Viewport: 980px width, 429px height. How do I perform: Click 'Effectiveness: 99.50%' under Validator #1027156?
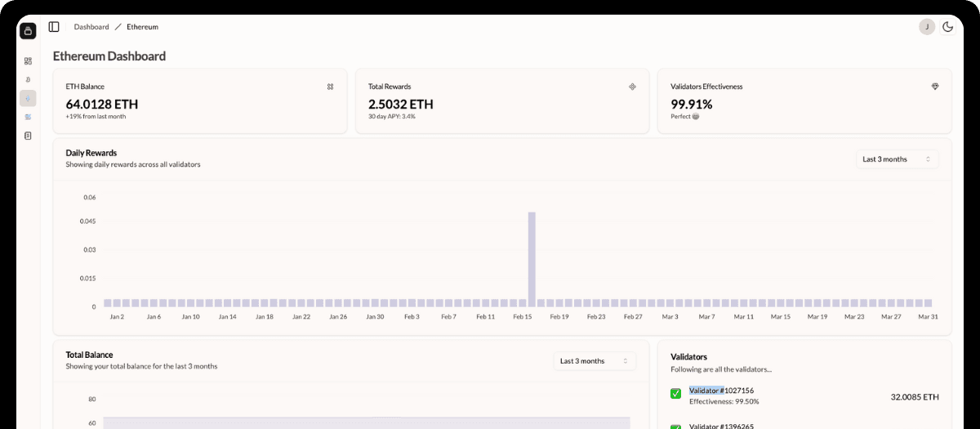pyautogui.click(x=724, y=402)
